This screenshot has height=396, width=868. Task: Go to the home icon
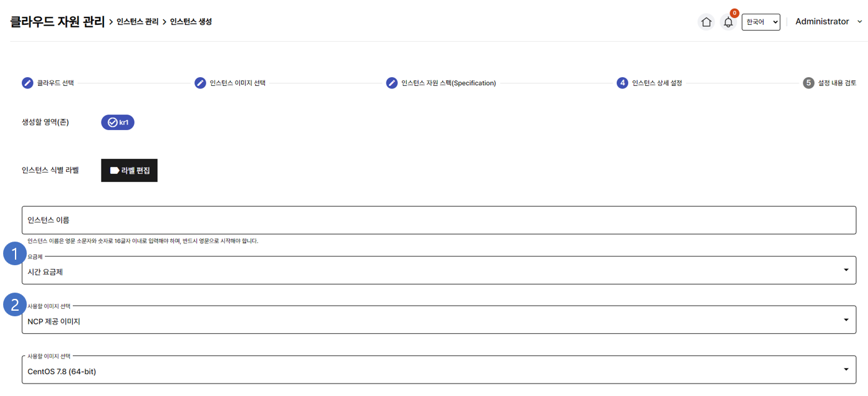click(x=706, y=22)
